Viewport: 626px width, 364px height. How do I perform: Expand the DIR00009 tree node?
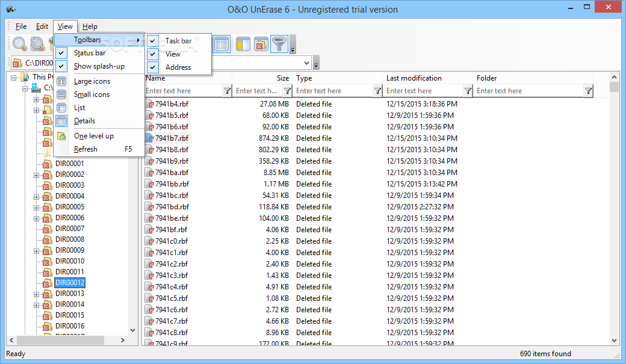click(36, 251)
